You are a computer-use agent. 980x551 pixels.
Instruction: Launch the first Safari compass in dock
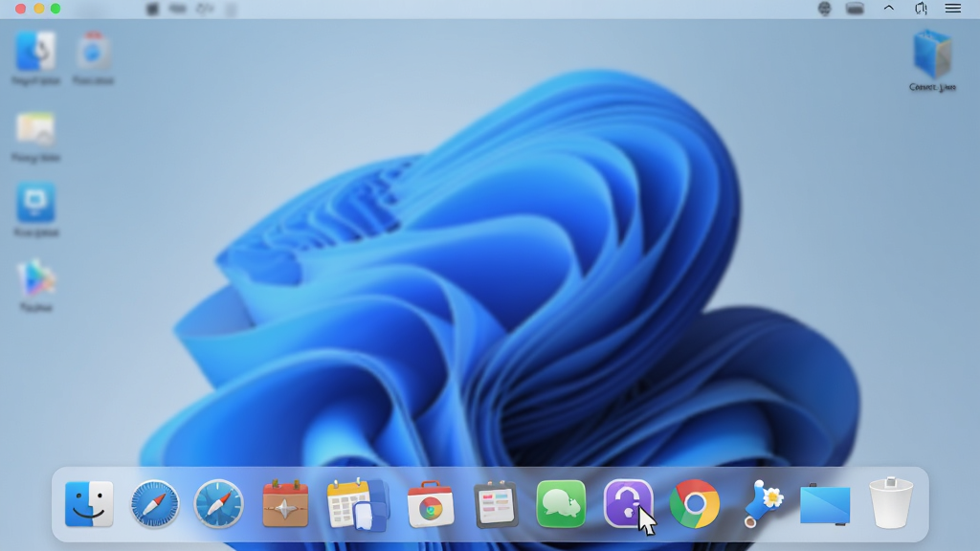(x=154, y=503)
